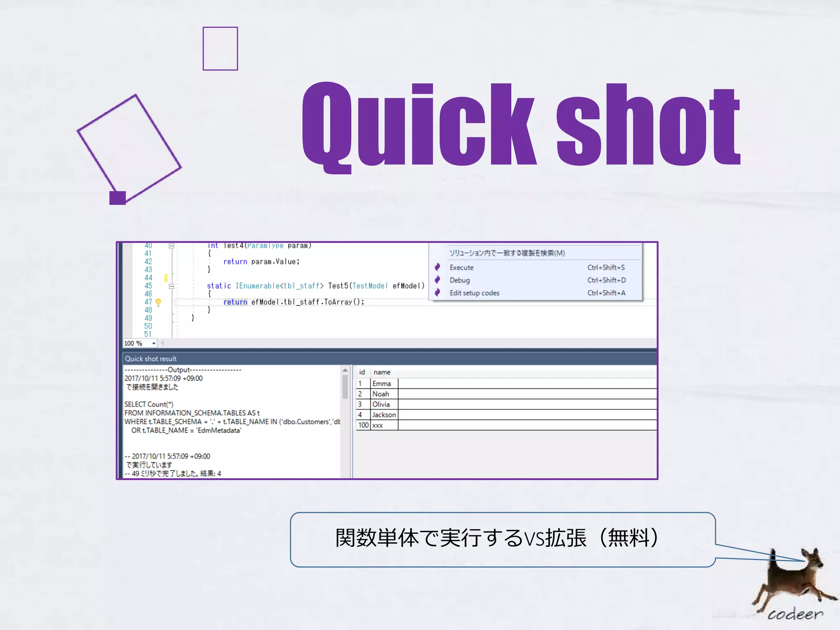The width and height of the screenshot is (840, 630).
Task: Click the Quick shot result panel title
Action: (x=151, y=359)
